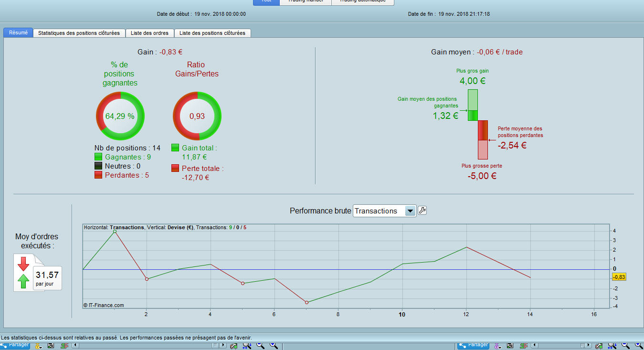Click the save image icon in right bottom toolbar
644x350 pixels.
tap(510, 346)
